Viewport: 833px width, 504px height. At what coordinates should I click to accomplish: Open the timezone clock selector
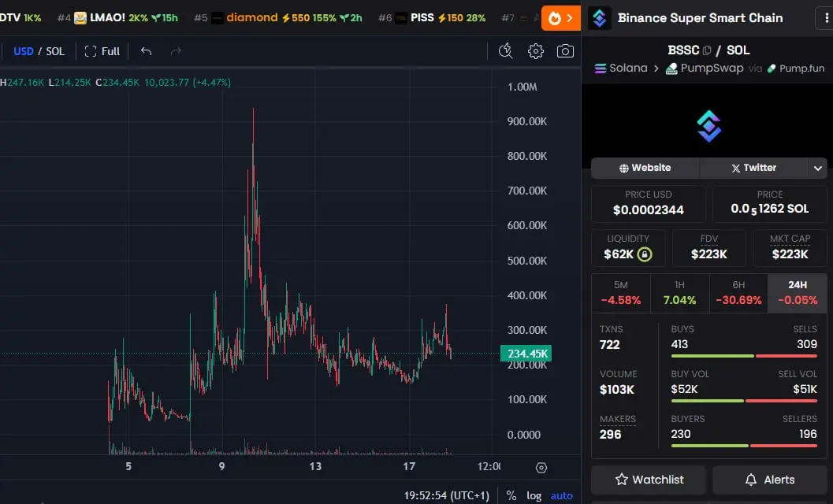446,495
